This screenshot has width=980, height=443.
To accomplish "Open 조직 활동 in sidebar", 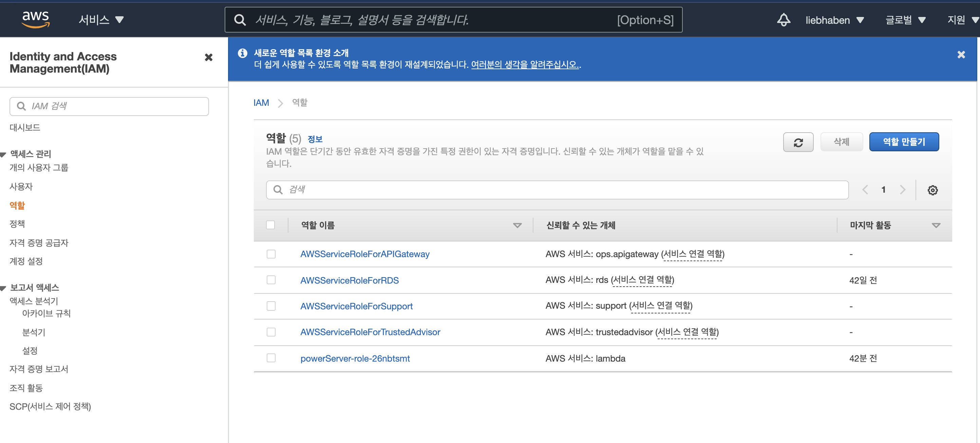I will (26, 388).
